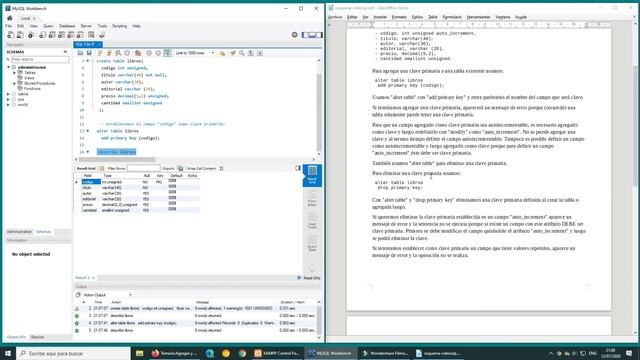Focus the Filter Rows input field
This screenshot has width=640, height=360.
click(x=144, y=168)
